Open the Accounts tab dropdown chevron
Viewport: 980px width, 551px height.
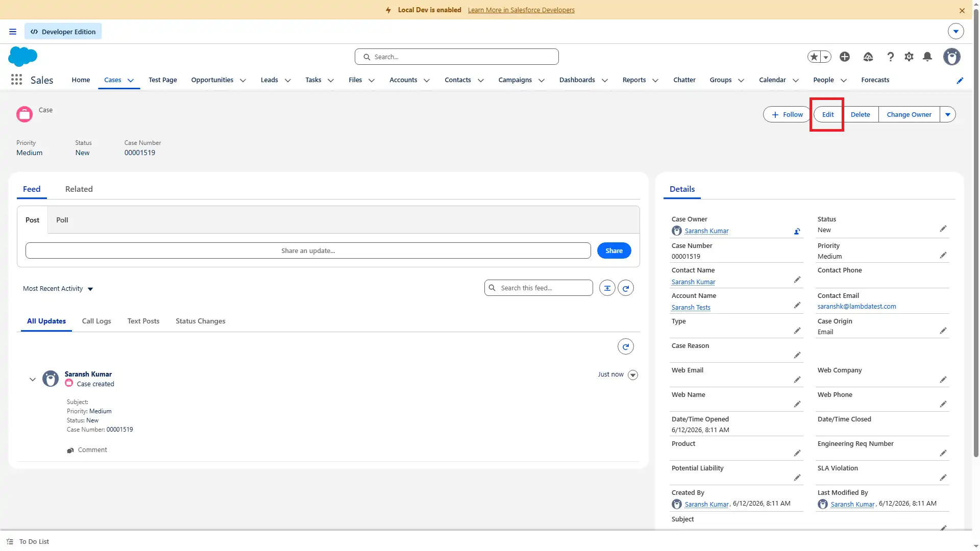[427, 81]
